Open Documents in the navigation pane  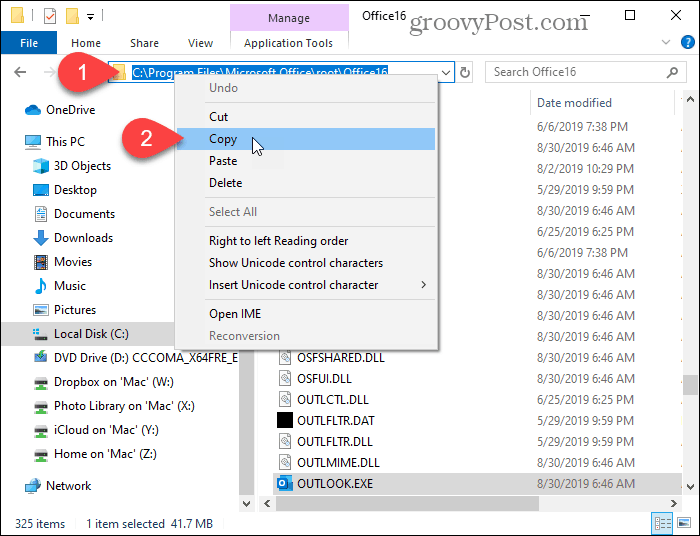click(x=84, y=214)
